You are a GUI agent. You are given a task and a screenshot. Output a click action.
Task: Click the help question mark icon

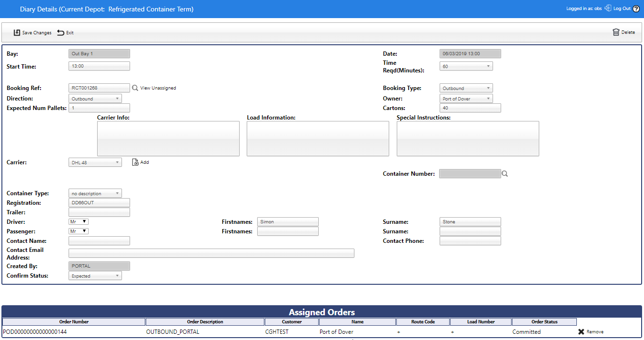[x=636, y=9]
